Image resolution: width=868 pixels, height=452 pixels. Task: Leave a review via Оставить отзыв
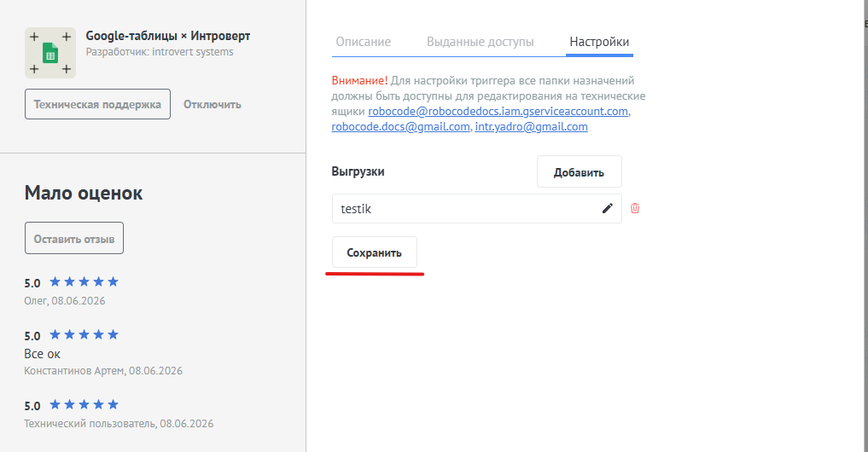click(x=74, y=239)
